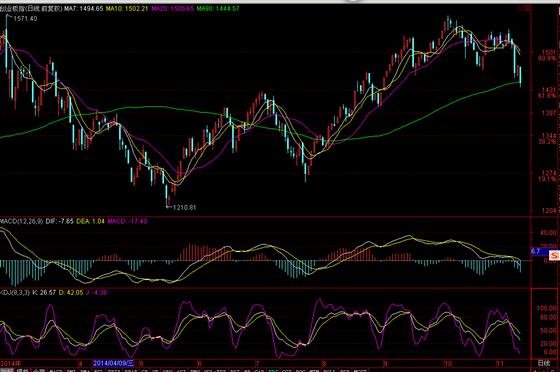This screenshot has height=372, width=560.
Task: Open the KDJ(9,3,3) parameter label
Action: click(15, 292)
